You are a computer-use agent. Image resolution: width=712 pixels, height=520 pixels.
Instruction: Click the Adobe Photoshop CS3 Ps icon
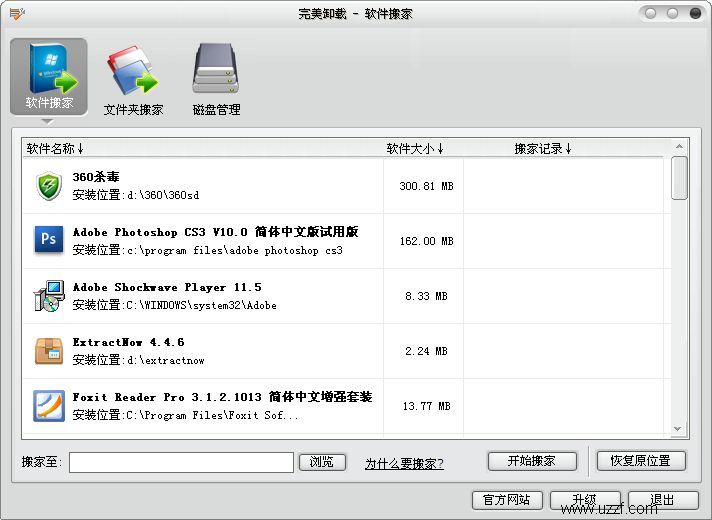click(49, 239)
